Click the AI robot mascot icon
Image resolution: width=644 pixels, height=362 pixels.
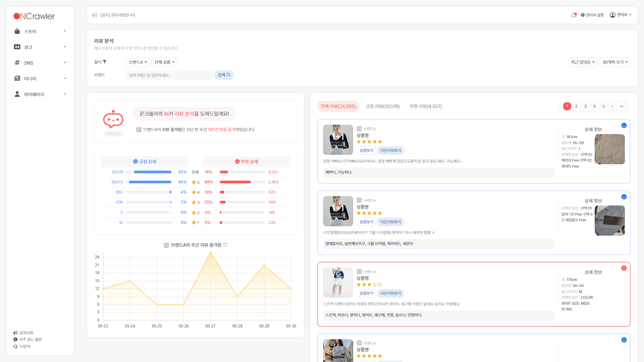pyautogui.click(x=113, y=119)
